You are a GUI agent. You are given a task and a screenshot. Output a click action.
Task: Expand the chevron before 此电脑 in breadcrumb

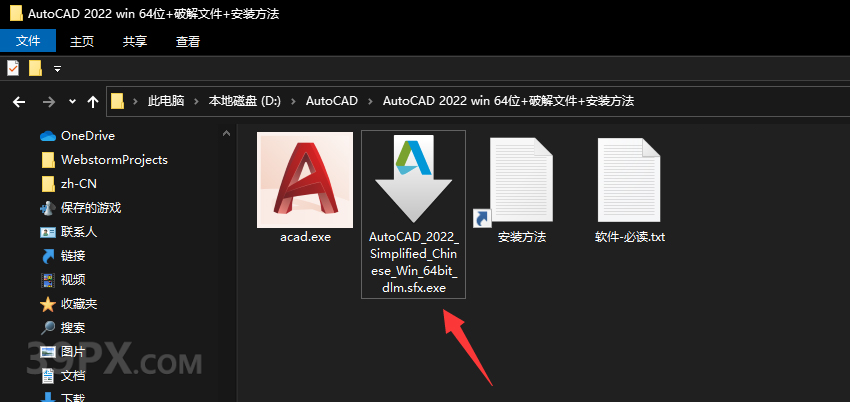(136, 101)
